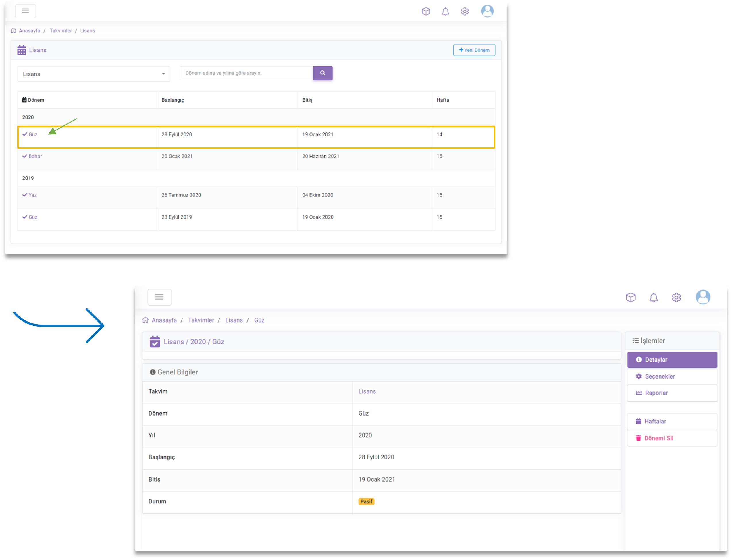The image size is (732, 560).
Task: Click Takvimler breadcrumb in bottom screenshot
Action: pos(201,320)
